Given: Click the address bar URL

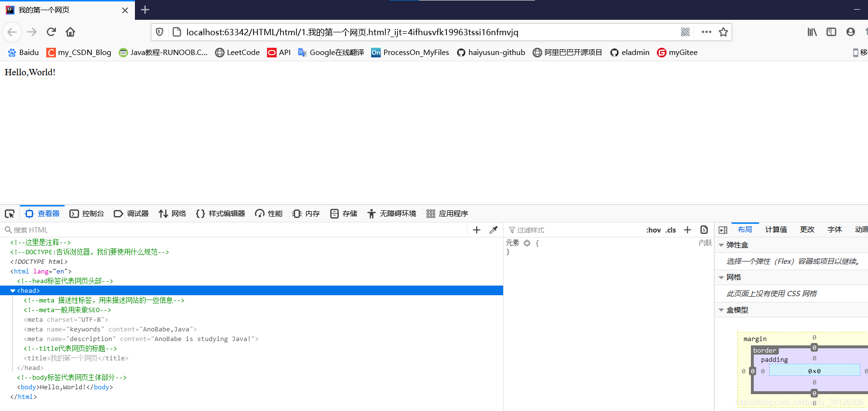Looking at the screenshot, I should [352, 32].
